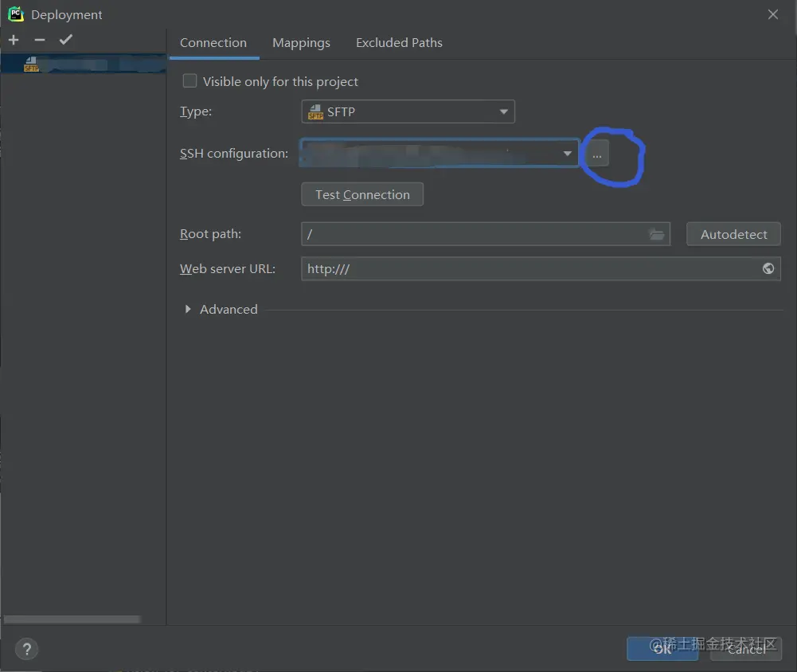797x672 pixels.
Task: Switch to the Connection tab
Action: point(213,43)
